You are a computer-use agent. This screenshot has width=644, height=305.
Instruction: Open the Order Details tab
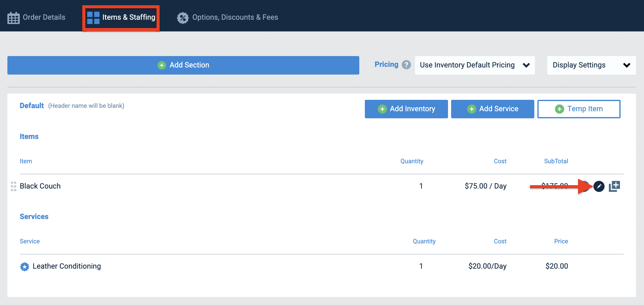tap(36, 17)
